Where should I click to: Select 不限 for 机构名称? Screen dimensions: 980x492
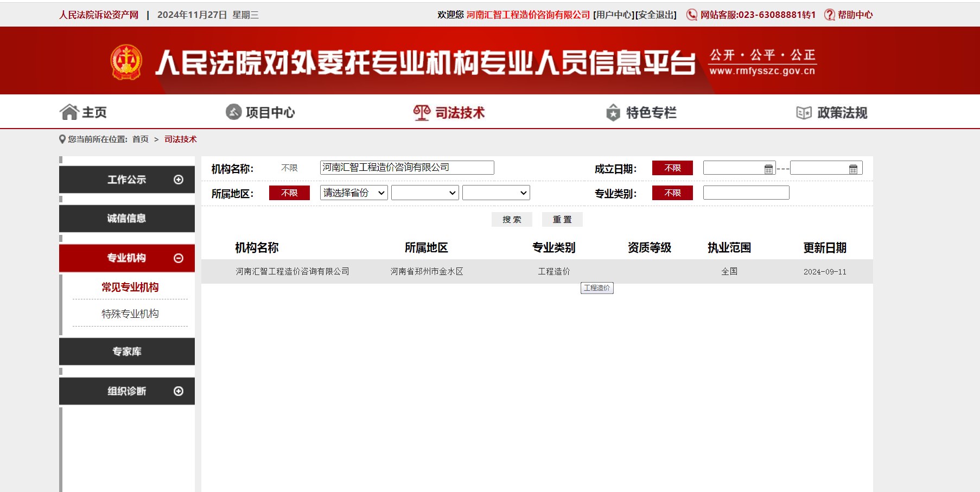click(289, 168)
